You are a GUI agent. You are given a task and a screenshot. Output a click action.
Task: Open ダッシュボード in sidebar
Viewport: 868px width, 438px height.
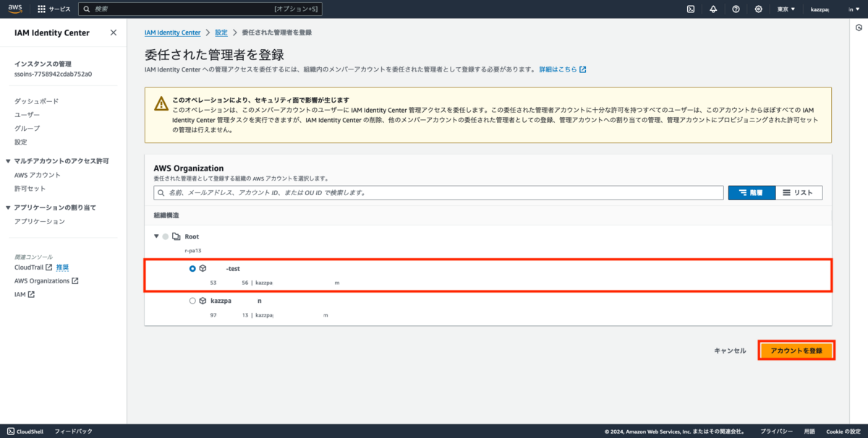coord(36,101)
